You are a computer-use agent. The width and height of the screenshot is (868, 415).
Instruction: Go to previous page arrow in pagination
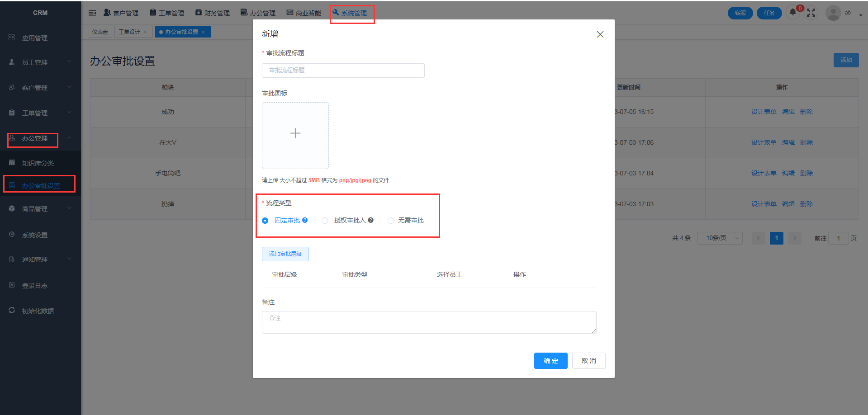pos(759,238)
